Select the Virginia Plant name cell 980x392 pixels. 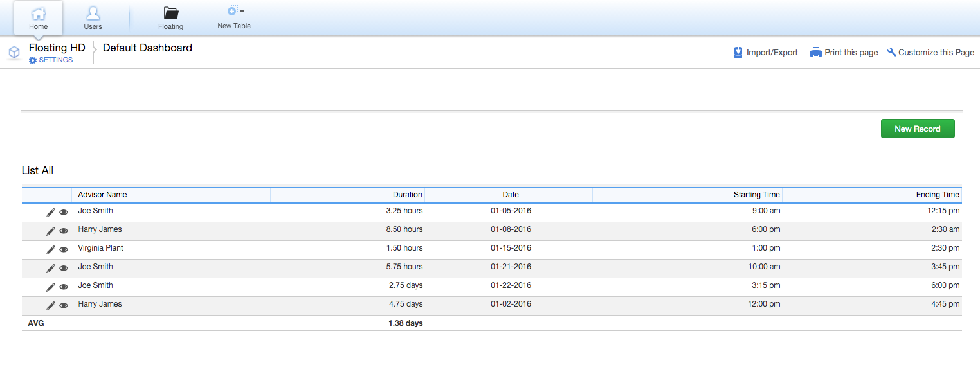click(100, 248)
